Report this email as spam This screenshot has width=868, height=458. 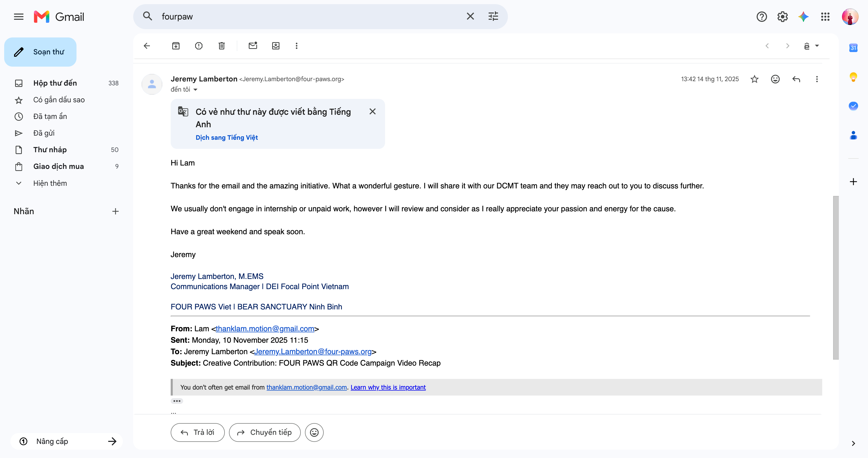199,46
